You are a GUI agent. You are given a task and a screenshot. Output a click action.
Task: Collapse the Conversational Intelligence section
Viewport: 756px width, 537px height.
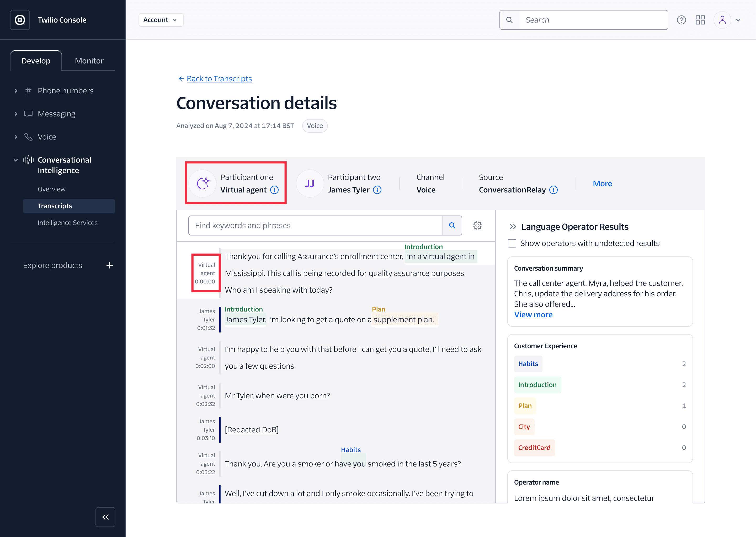tap(15, 160)
